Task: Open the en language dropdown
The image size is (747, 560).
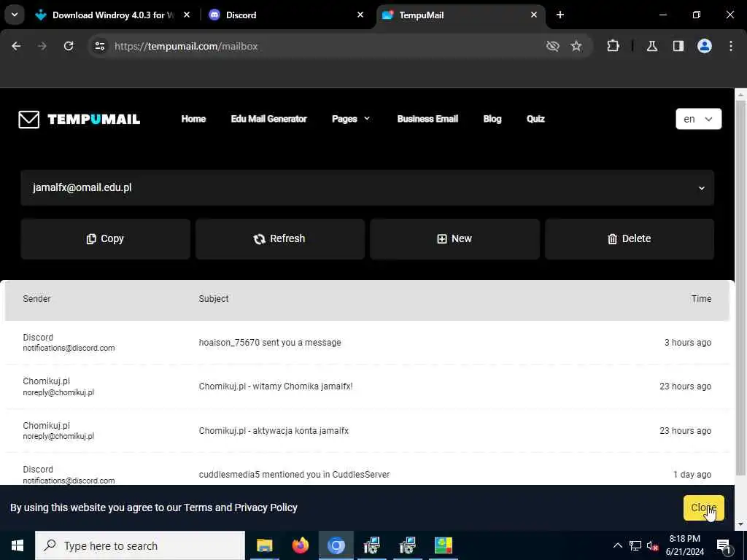Action: pyautogui.click(x=698, y=119)
